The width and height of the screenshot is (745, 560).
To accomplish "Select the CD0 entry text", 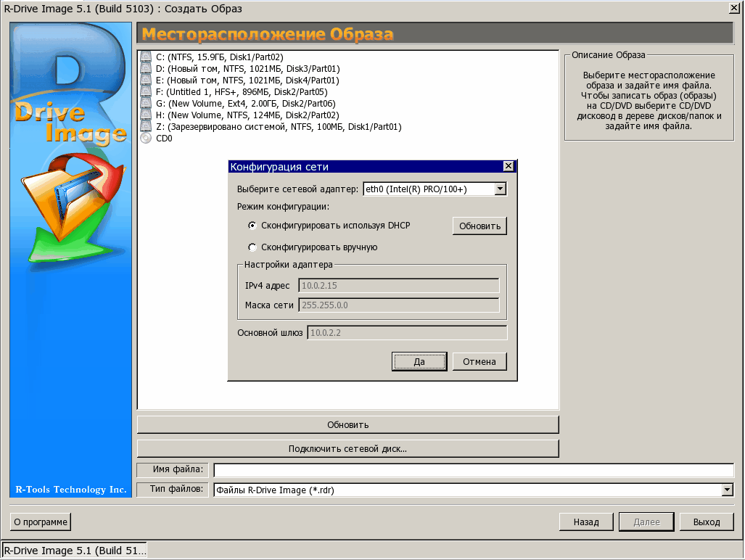I will point(164,139).
